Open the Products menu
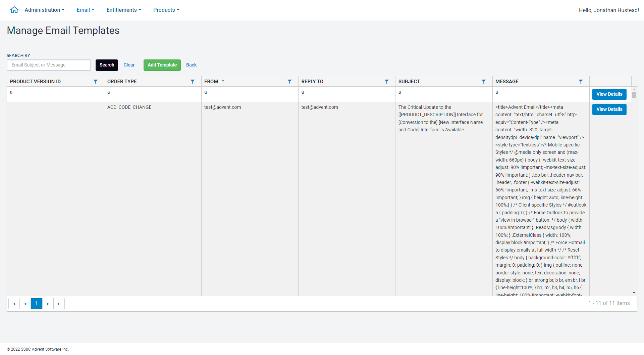This screenshot has height=355, width=644. (166, 10)
